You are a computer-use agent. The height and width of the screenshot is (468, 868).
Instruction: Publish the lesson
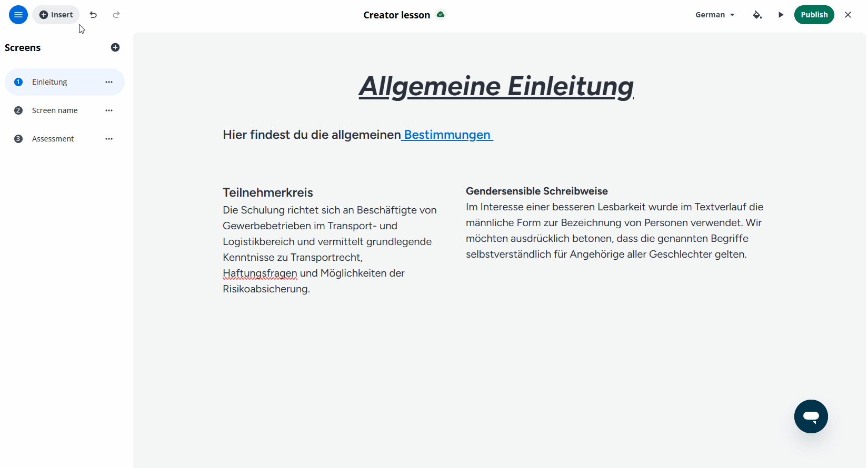coord(814,15)
